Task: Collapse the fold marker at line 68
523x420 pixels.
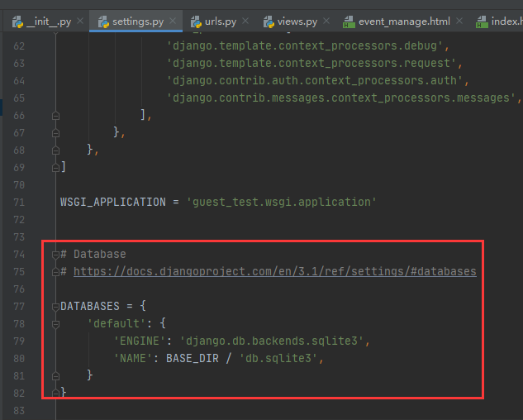Action: [x=55, y=150]
